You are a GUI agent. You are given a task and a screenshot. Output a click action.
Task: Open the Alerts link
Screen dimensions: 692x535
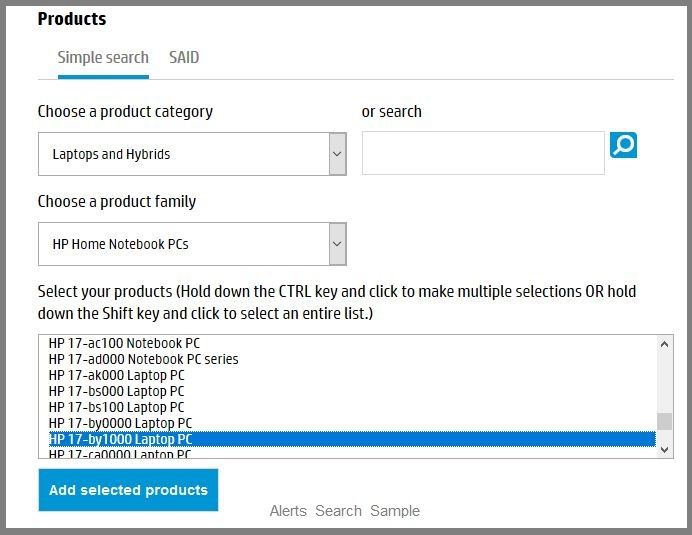[x=288, y=511]
